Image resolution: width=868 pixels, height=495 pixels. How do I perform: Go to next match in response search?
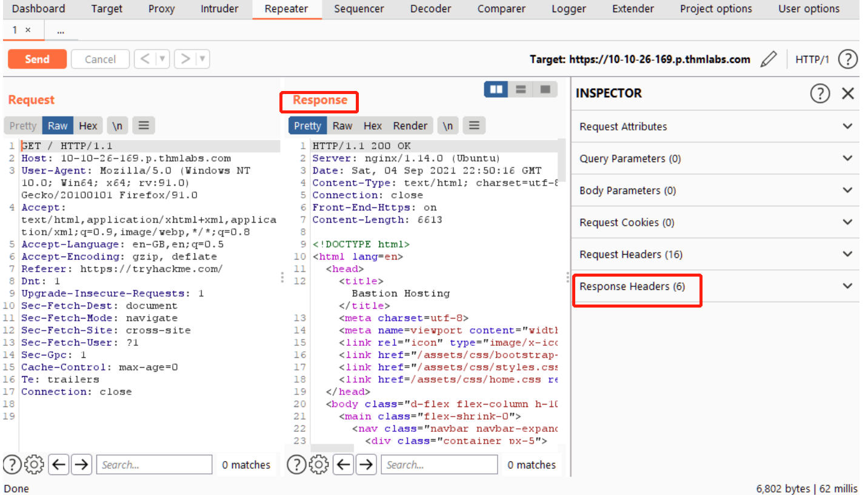coord(366,465)
